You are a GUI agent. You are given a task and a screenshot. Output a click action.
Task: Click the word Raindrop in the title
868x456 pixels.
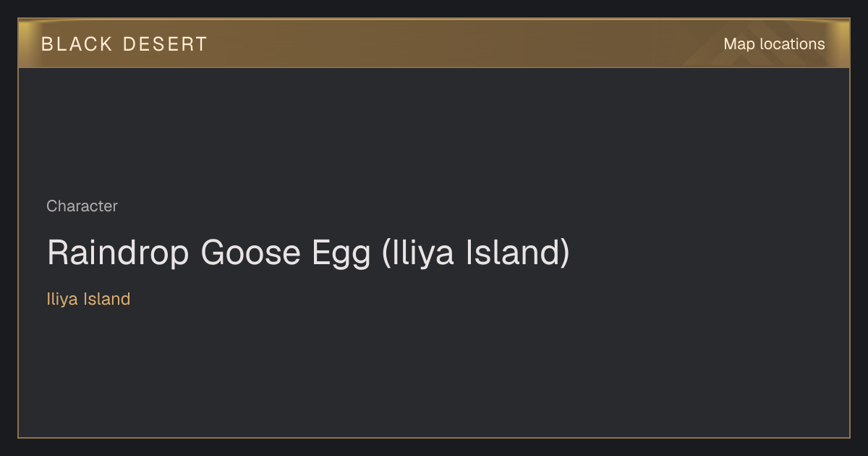[x=119, y=253]
